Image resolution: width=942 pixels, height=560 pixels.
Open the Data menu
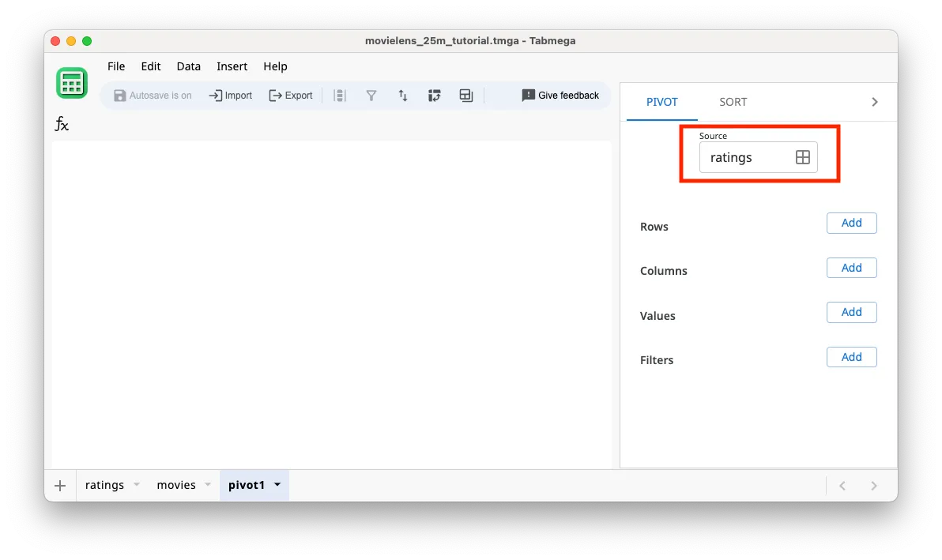click(x=188, y=66)
